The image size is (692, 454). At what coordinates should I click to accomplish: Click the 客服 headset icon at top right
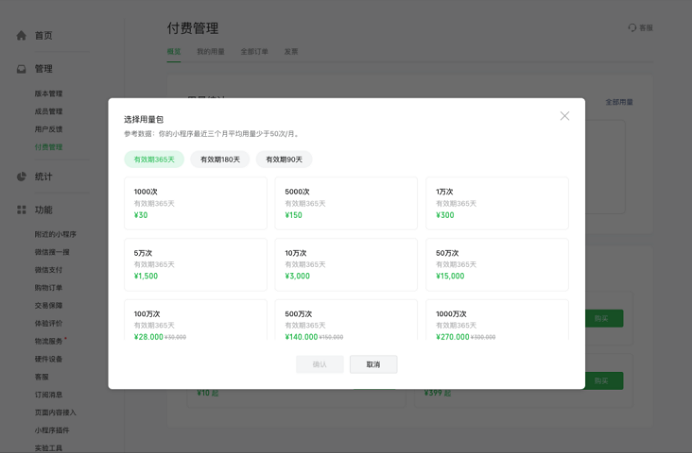click(x=632, y=28)
